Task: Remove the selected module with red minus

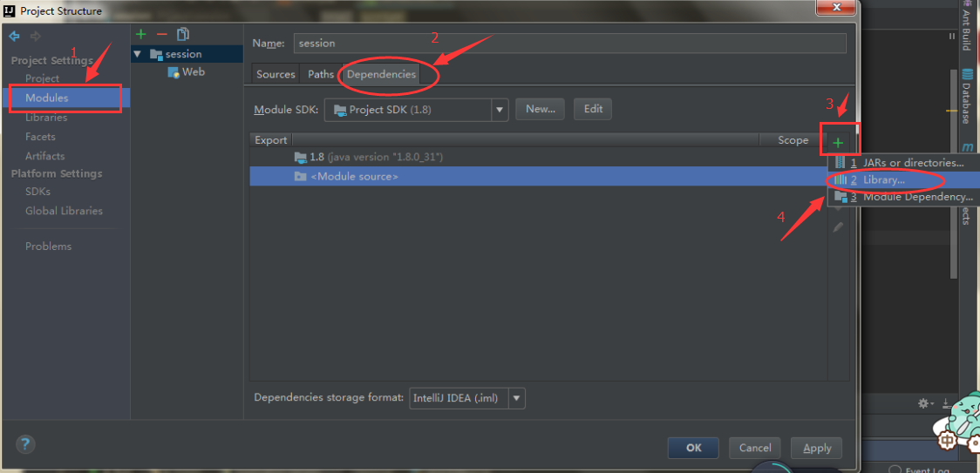Action: click(x=161, y=34)
